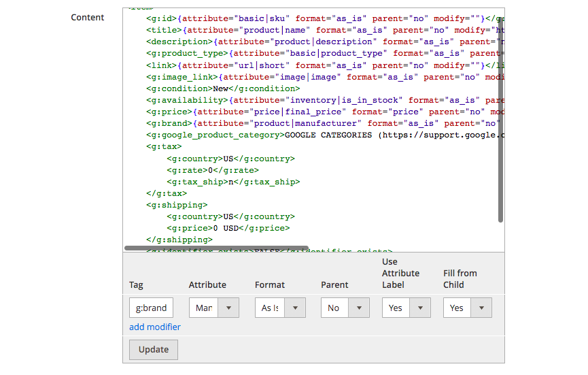The height and width of the screenshot is (375, 588).
Task: Place cursor on the g:tax_ship line
Action: [232, 182]
